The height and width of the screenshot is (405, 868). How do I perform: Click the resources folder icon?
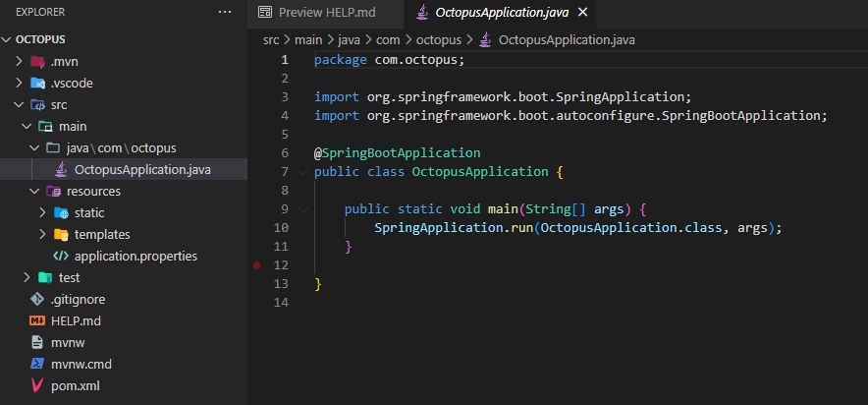point(53,191)
